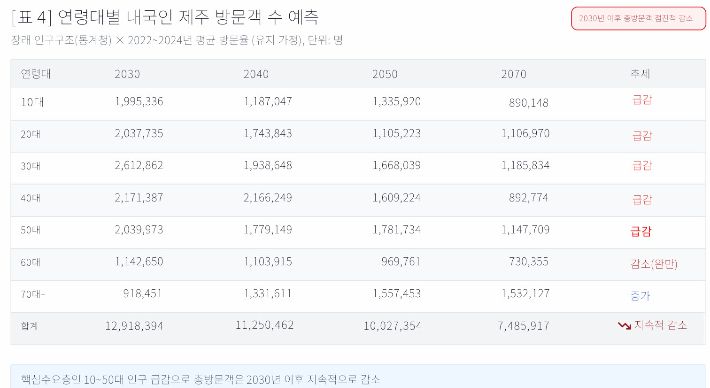Click the downward trend arrow icon in 합계 row
Screen dimensions: 710x388
coord(624,326)
